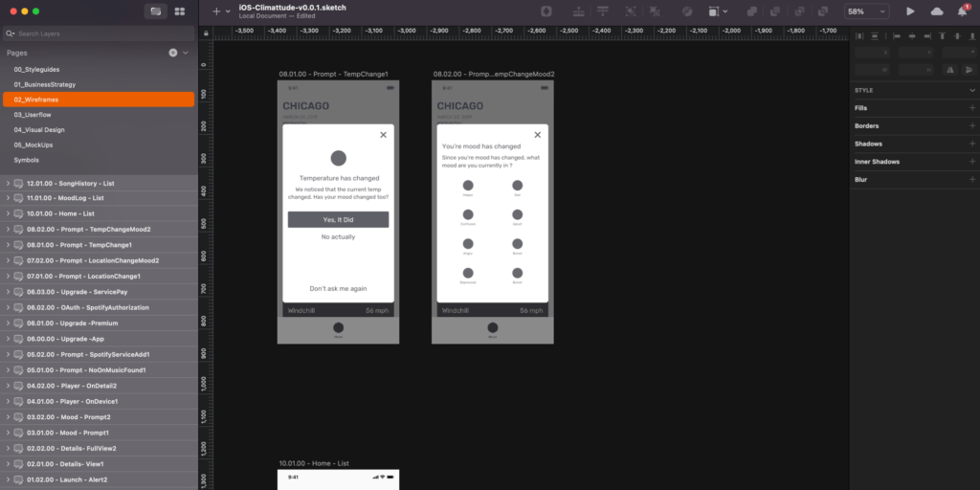Click the Align Top icon
The width and height of the screenshot is (980, 490).
(943, 36)
